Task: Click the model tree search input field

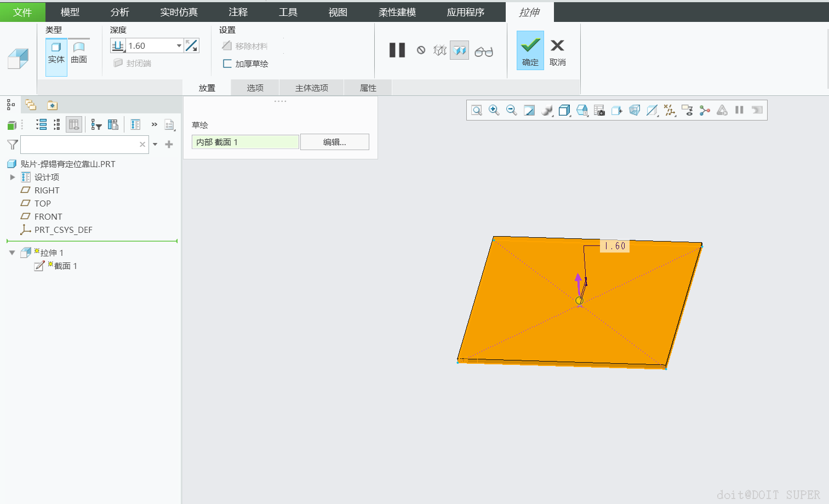Action: [79, 145]
